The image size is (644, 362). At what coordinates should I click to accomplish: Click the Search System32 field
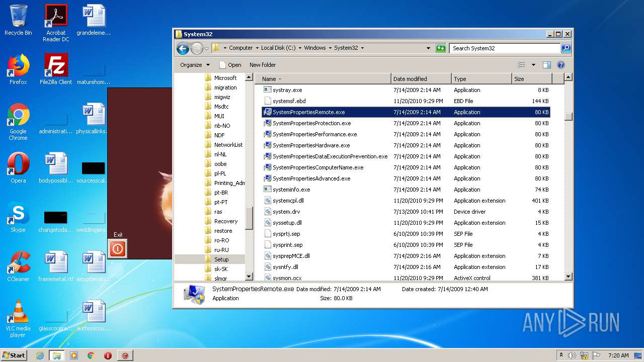[x=505, y=48]
